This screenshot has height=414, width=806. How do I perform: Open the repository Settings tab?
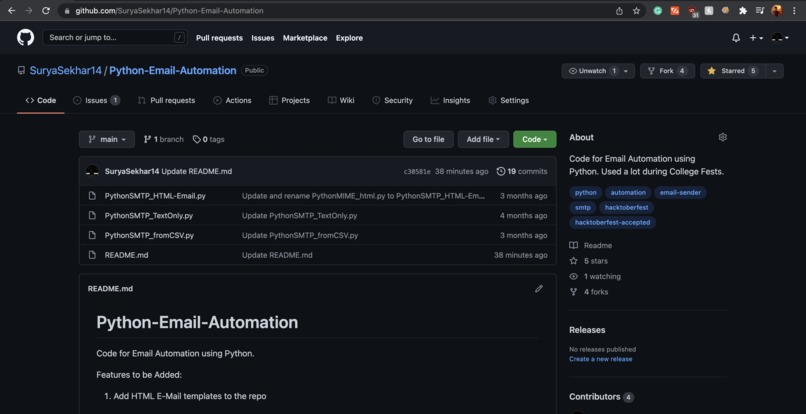tap(508, 100)
